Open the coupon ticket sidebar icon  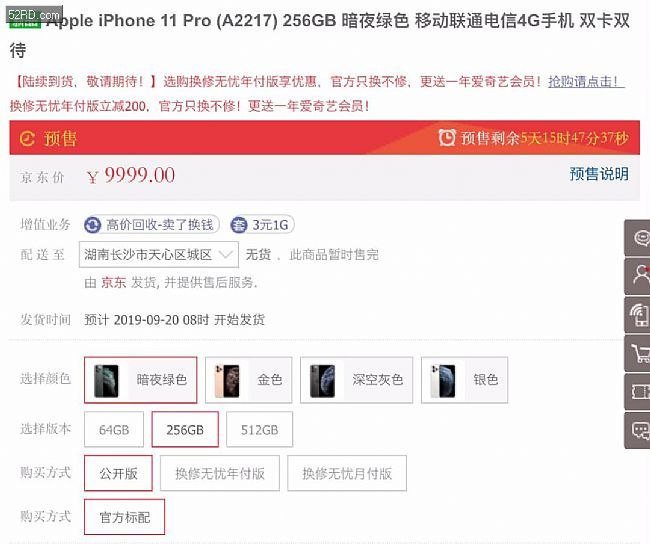coord(638,392)
